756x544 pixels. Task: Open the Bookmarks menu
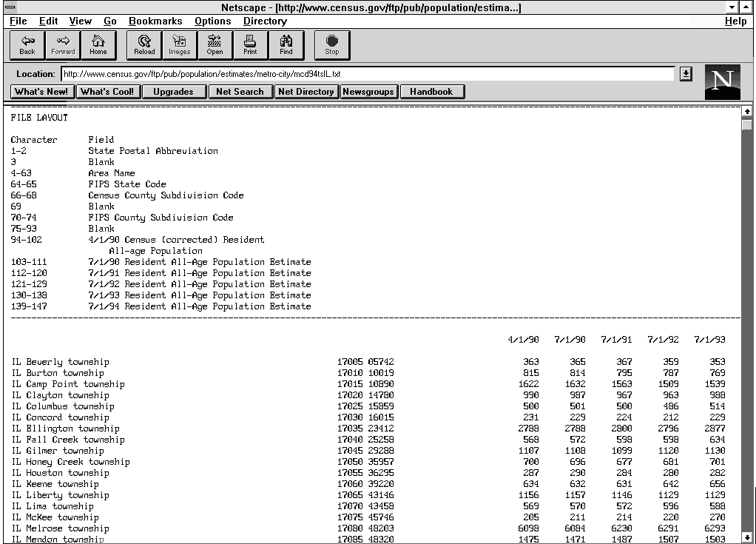(x=155, y=21)
